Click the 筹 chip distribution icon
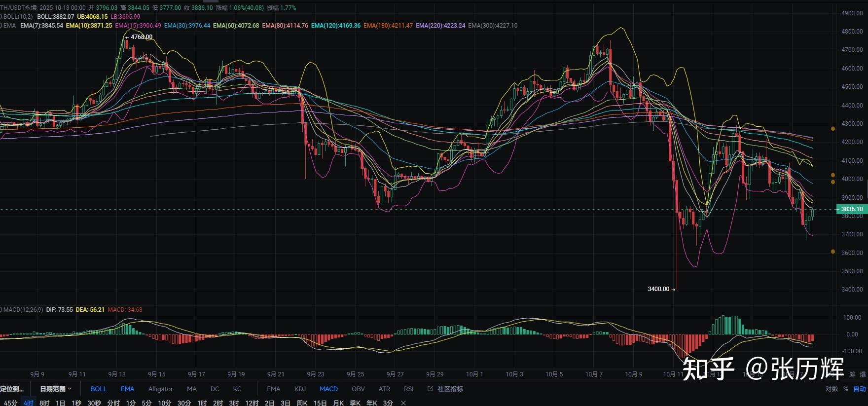This screenshot has width=868, height=406. (x=852, y=374)
